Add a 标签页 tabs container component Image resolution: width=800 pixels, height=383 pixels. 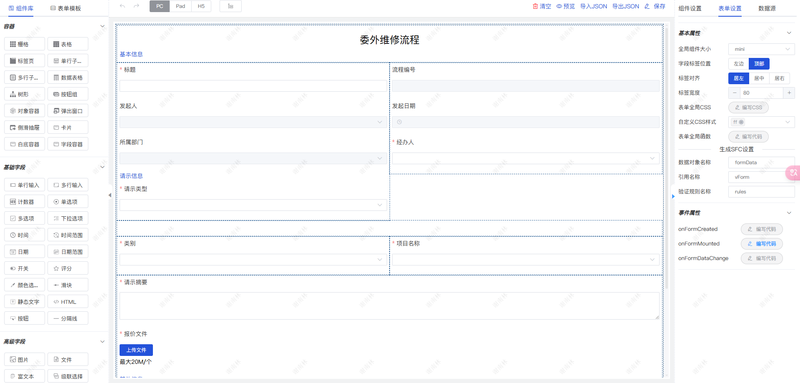(x=24, y=61)
